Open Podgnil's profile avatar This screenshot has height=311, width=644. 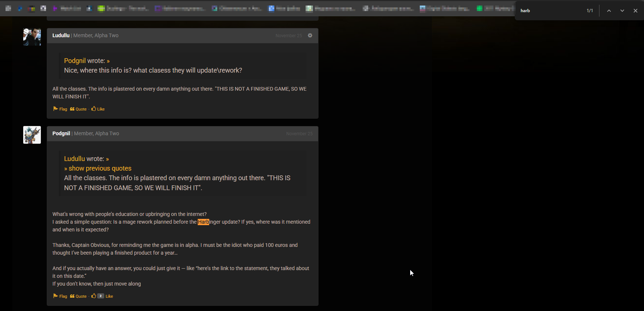[32, 135]
